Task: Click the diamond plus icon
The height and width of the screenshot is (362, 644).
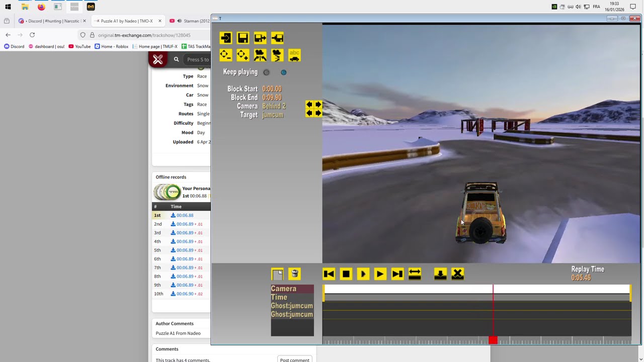Action: coord(243,55)
